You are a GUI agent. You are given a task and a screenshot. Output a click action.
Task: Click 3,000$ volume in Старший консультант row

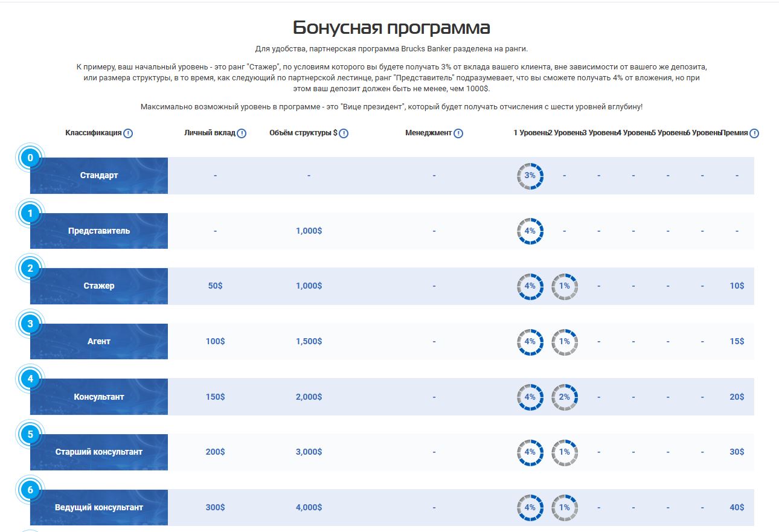pyautogui.click(x=309, y=452)
